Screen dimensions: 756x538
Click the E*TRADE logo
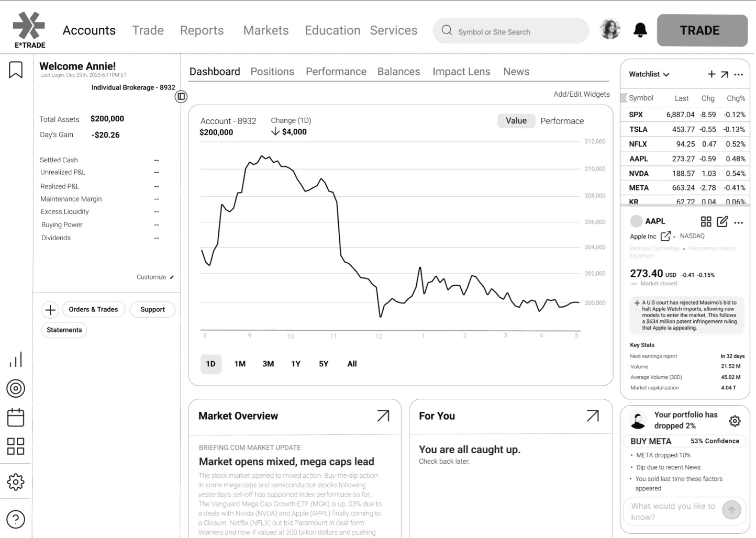point(29,30)
